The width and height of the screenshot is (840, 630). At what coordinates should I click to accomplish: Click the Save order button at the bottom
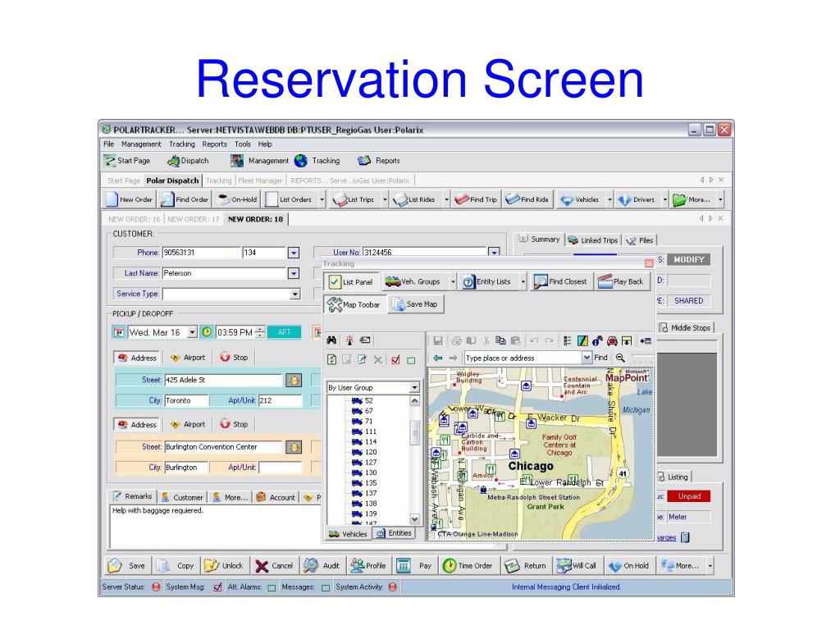127,566
